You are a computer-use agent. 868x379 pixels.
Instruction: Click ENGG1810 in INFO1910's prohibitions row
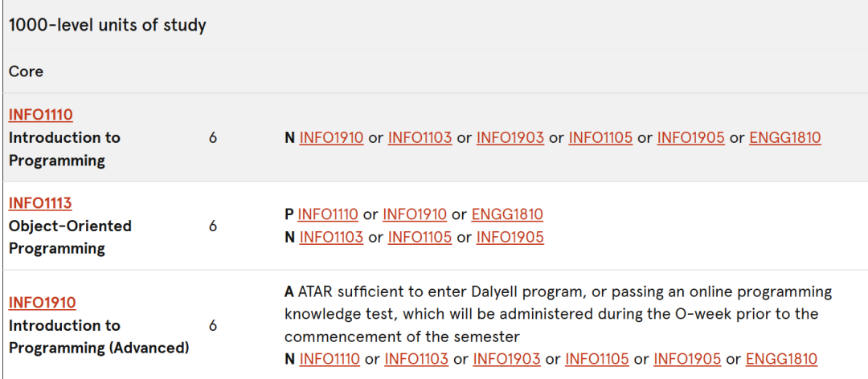pyautogui.click(x=782, y=359)
